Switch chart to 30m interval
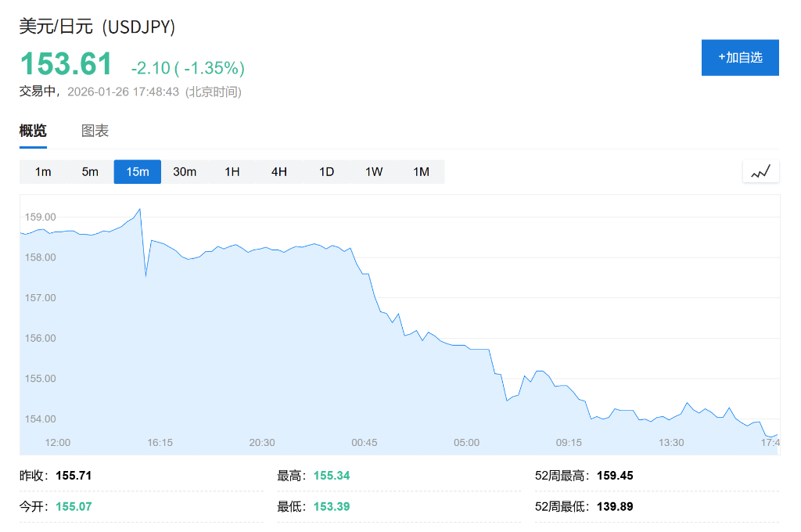The image size is (801, 532). 185,171
